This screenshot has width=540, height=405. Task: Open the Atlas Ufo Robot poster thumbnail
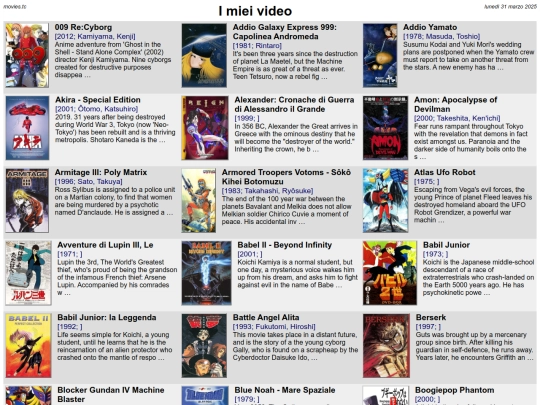[x=385, y=200]
